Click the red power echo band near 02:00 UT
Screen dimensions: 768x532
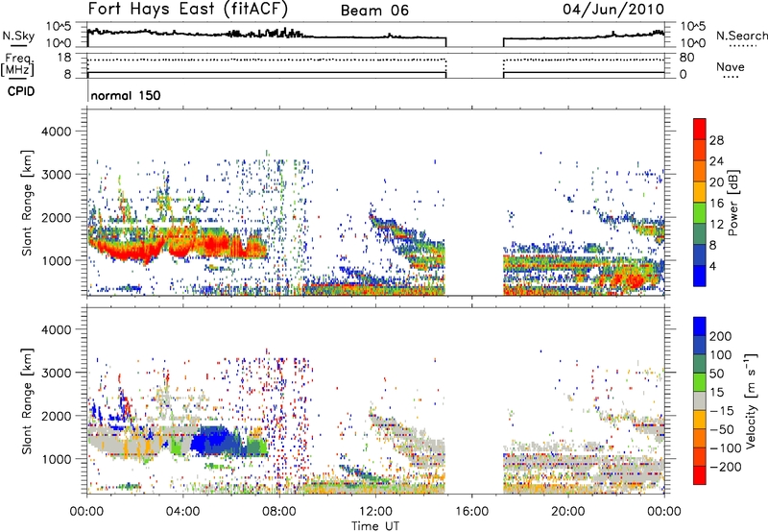[132, 251]
